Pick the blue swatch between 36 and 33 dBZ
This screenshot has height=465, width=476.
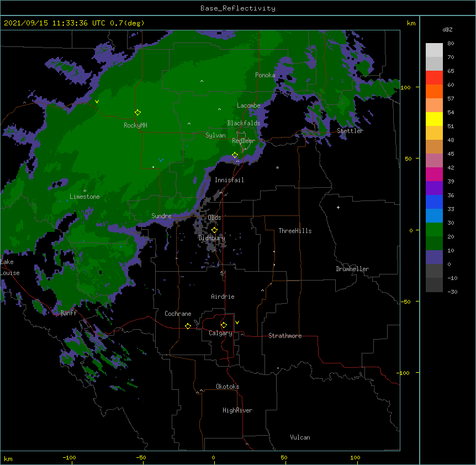(x=434, y=202)
